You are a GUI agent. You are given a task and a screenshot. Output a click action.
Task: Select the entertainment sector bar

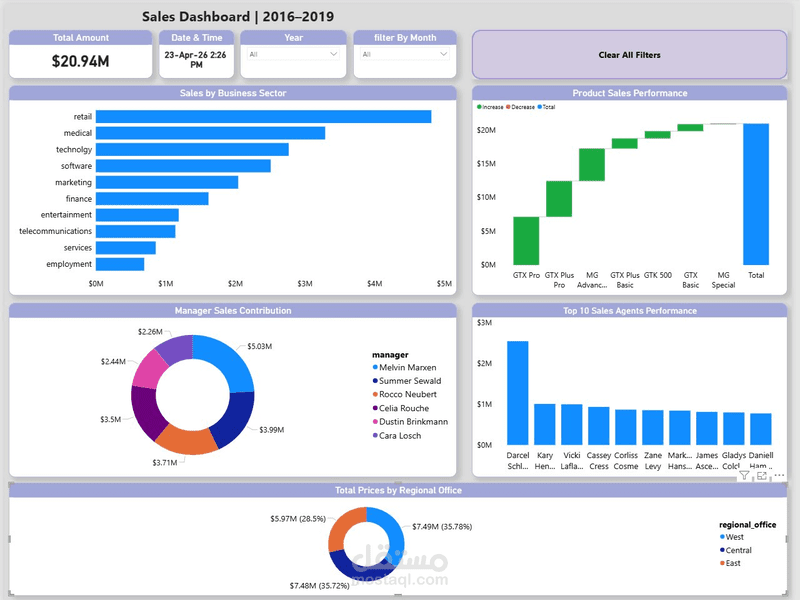(137, 215)
